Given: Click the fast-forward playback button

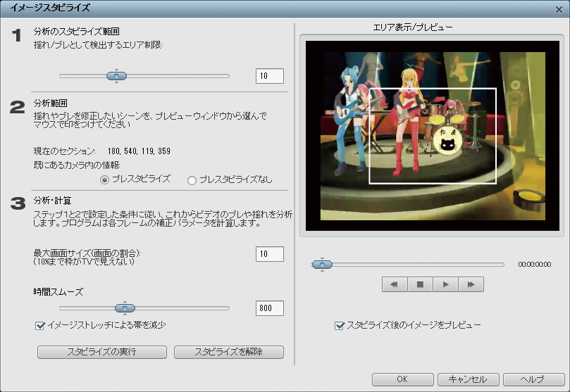Looking at the screenshot, I should 471,284.
